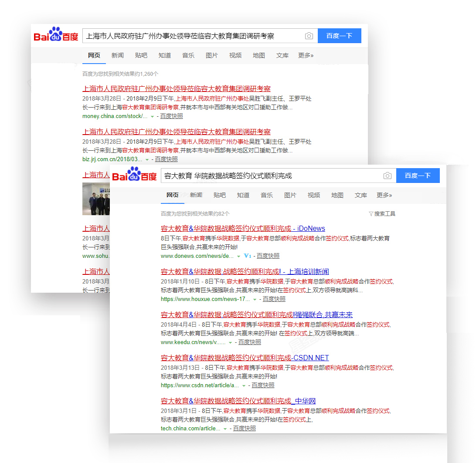Switch to 文库 tab in back window
The height and width of the screenshot is (463, 476).
point(282,55)
